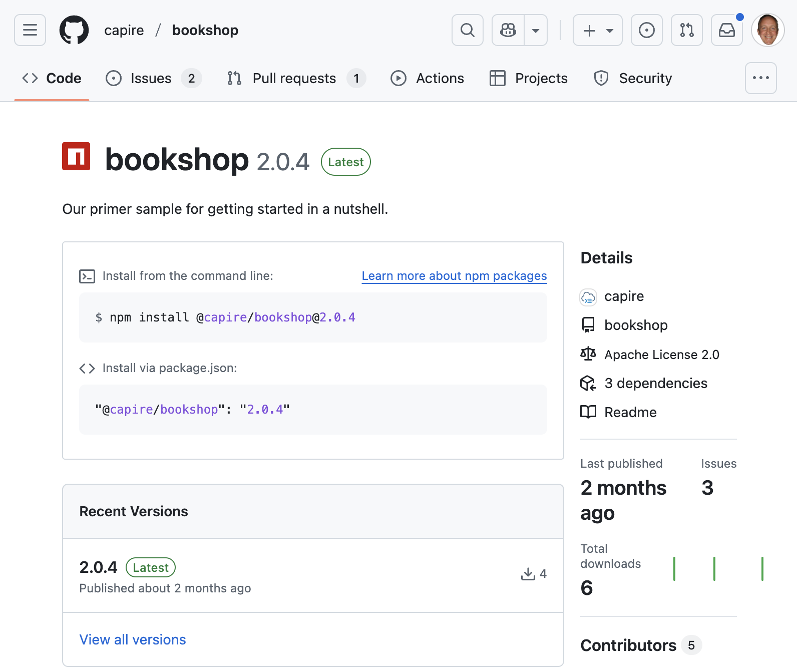The image size is (797, 672).
Task: Click the package.json code brackets icon
Action: pyautogui.click(x=87, y=369)
